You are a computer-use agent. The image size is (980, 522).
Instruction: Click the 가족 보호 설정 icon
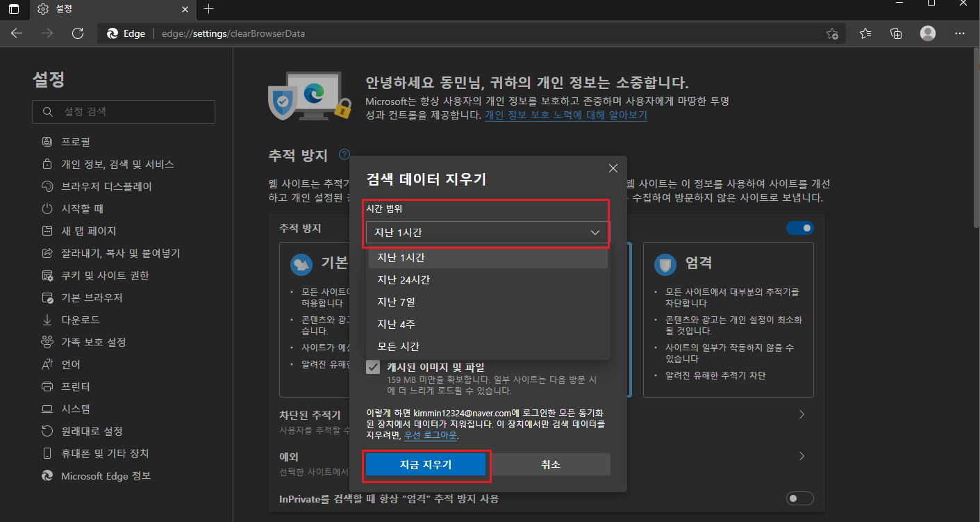[47, 342]
